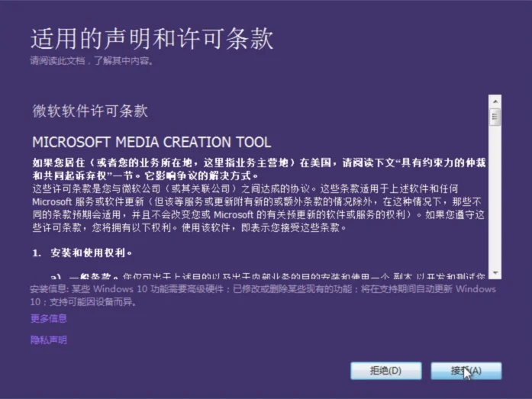The image size is (532, 399).
Task: Open the 隐私声明 privacy statement link
Action: click(49, 340)
